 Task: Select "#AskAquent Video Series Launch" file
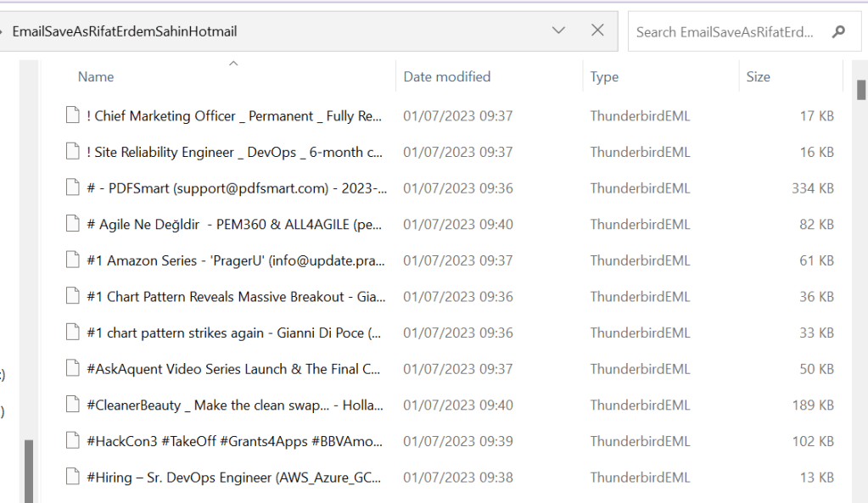click(233, 369)
